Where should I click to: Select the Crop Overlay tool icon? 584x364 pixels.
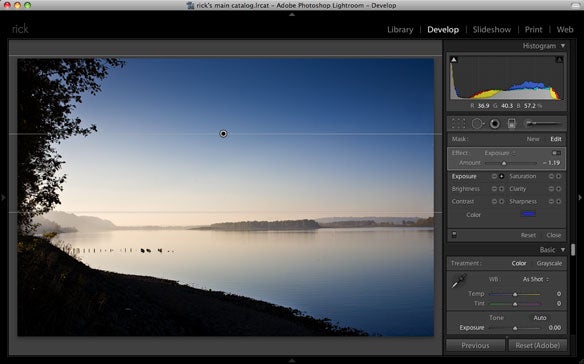tap(458, 123)
